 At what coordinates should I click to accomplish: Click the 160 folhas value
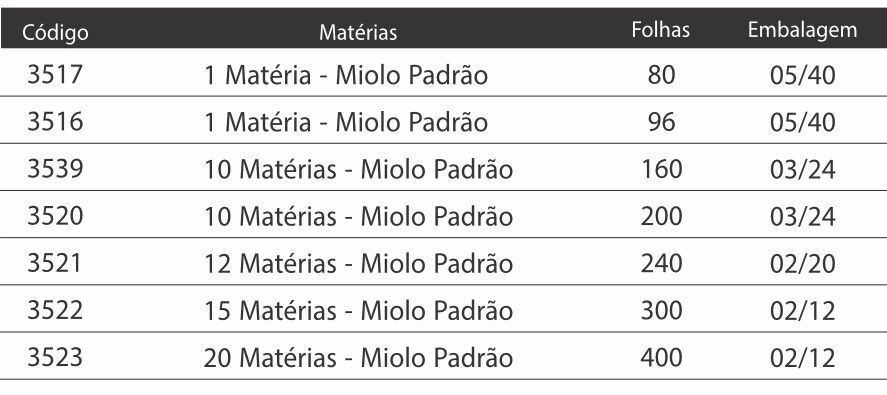pos(661,169)
